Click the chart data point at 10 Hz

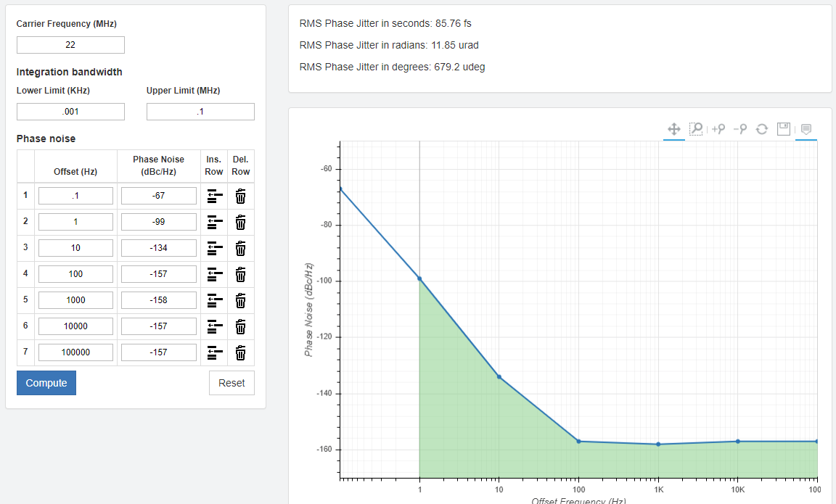499,376
